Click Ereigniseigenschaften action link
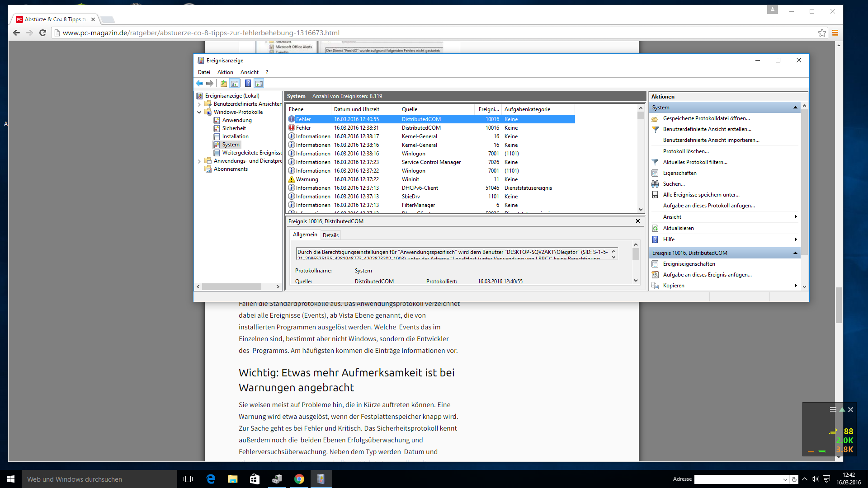 coord(689,264)
